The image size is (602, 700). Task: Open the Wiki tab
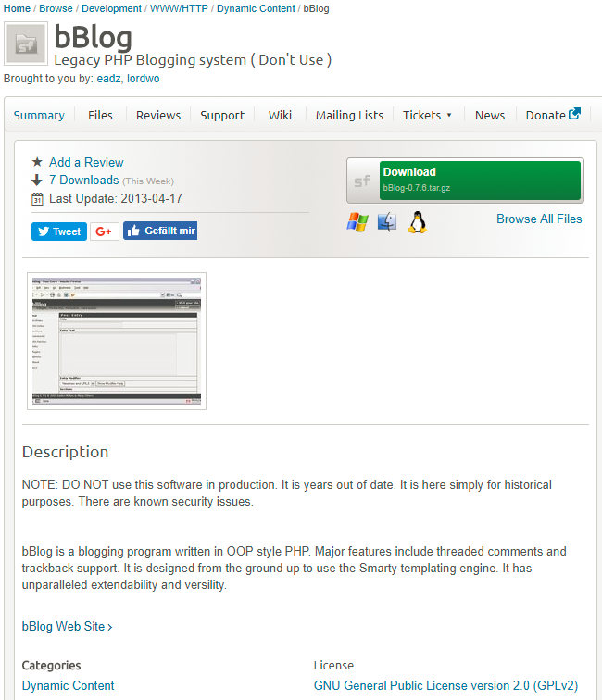[280, 115]
